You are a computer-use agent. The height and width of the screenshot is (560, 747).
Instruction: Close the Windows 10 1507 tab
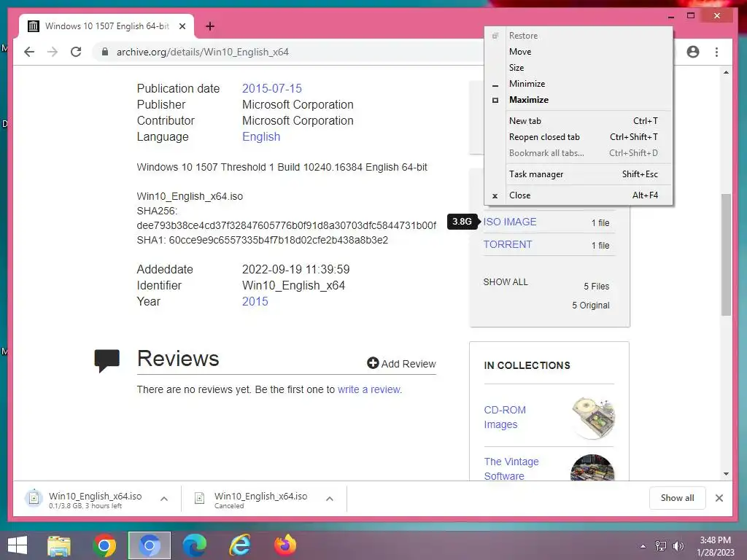[182, 26]
